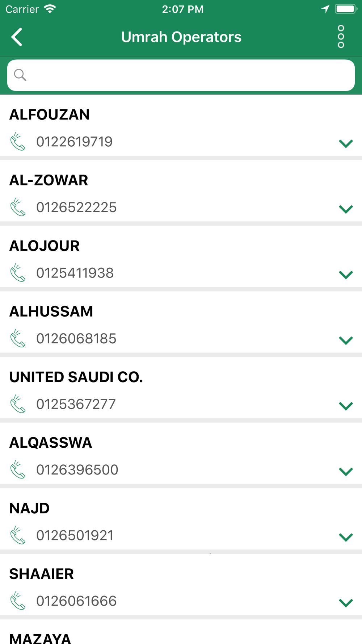Tap the call icon for ALQASSWA
The width and height of the screenshot is (362, 644).
coord(18,469)
